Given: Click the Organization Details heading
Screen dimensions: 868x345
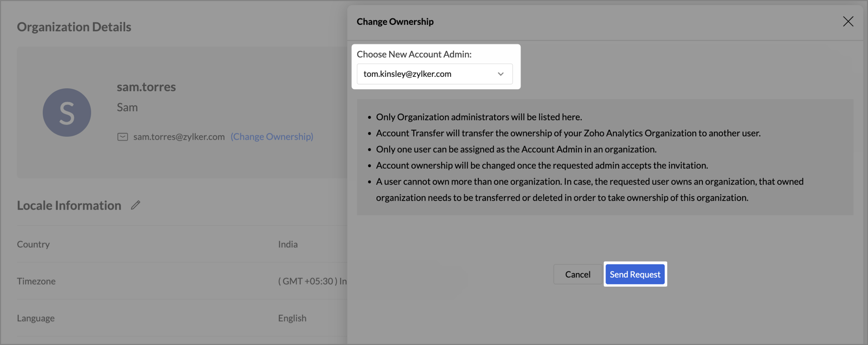Looking at the screenshot, I should coord(74,26).
